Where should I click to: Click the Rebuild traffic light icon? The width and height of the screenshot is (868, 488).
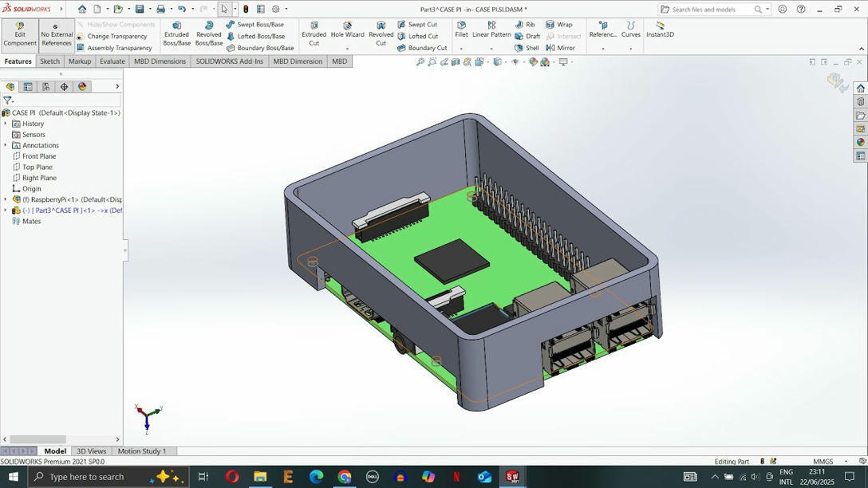pos(246,9)
